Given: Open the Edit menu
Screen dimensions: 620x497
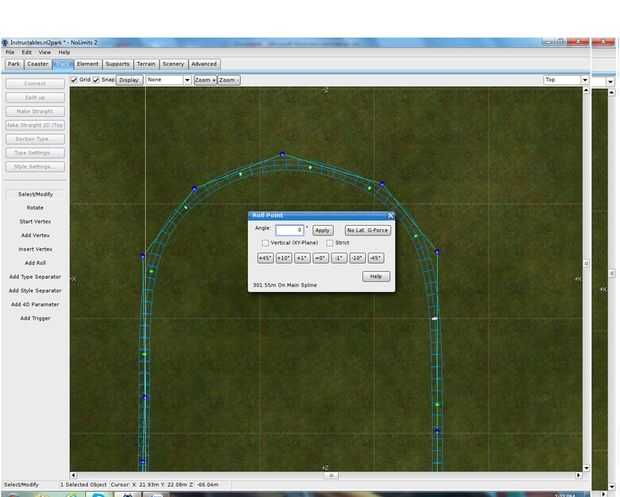Looking at the screenshot, I should (x=26, y=52).
